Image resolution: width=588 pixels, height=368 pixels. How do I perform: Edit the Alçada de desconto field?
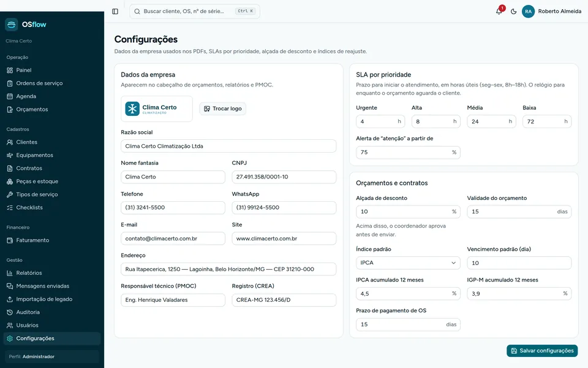click(408, 212)
